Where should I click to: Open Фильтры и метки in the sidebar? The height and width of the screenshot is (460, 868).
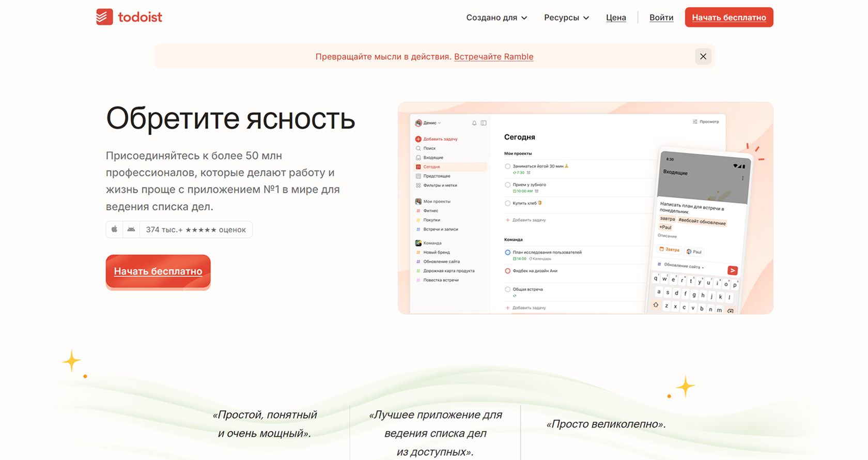click(436, 186)
